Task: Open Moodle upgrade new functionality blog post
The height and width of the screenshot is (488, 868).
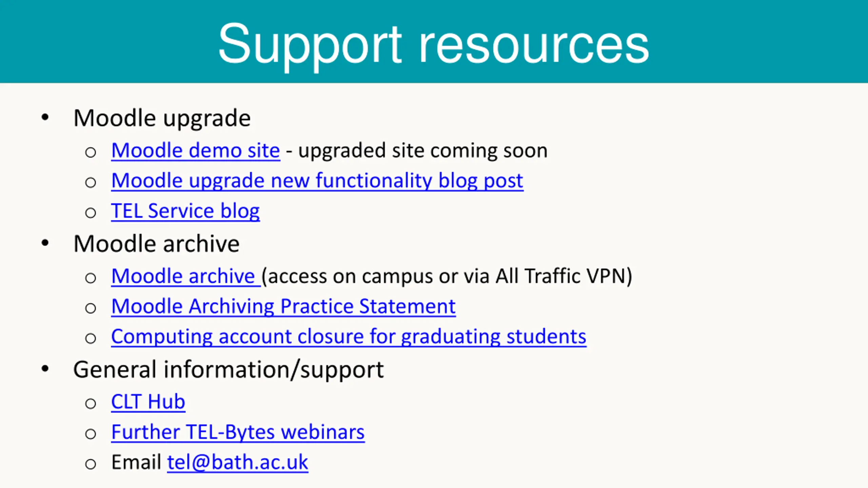Action: 317,181
